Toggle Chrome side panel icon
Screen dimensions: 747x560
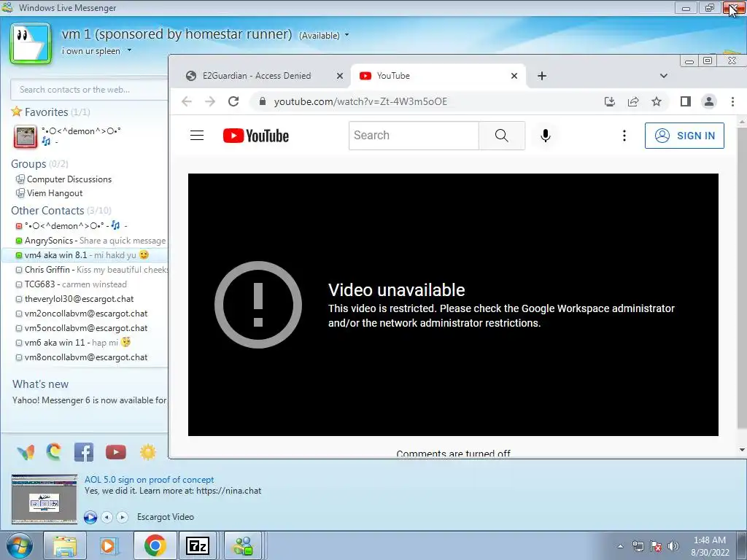click(x=686, y=101)
